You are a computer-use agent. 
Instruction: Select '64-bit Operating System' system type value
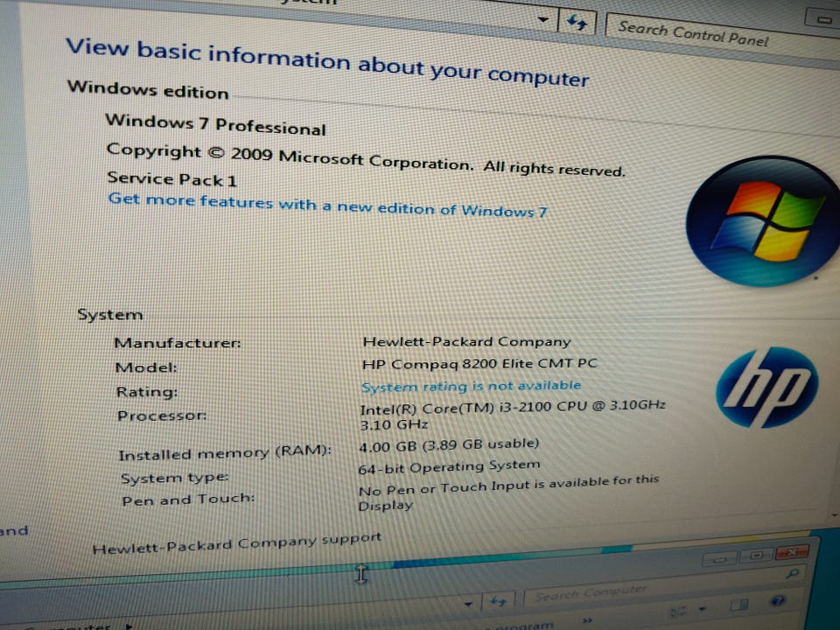(x=449, y=467)
